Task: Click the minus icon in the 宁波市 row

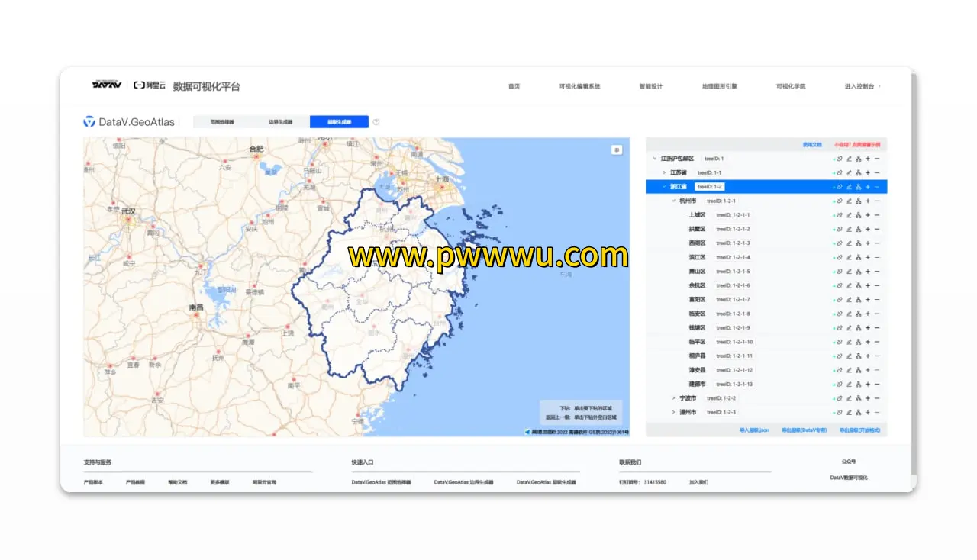Action: pos(877,398)
